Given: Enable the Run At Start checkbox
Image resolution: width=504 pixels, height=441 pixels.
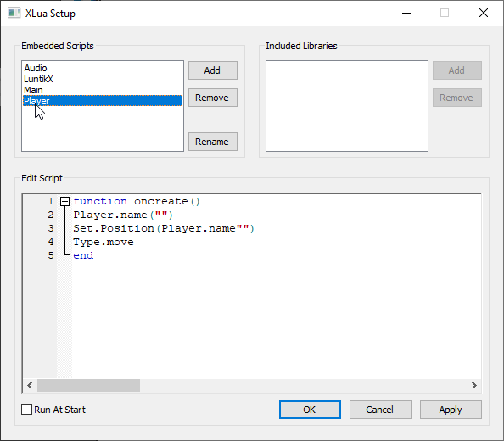Looking at the screenshot, I should point(26,410).
